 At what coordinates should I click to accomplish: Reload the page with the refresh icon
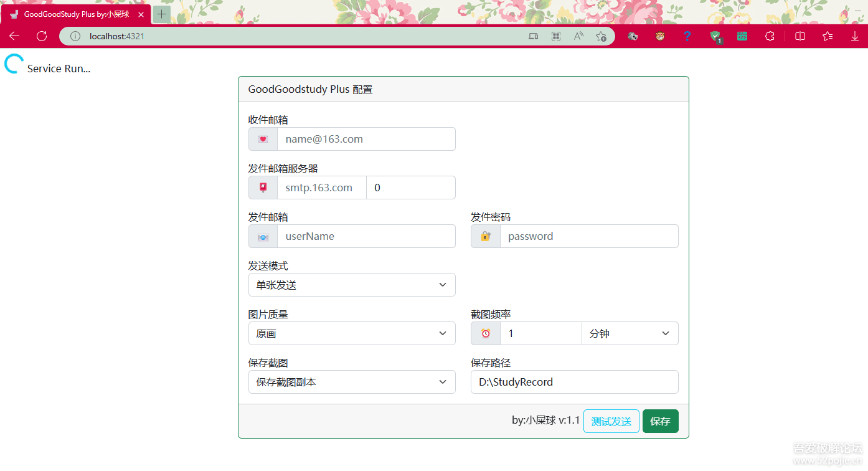click(x=42, y=36)
